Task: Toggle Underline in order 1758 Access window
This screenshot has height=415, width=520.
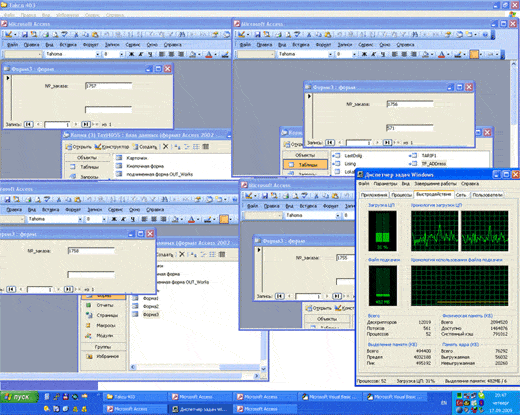Action: pyautogui.click(x=133, y=219)
